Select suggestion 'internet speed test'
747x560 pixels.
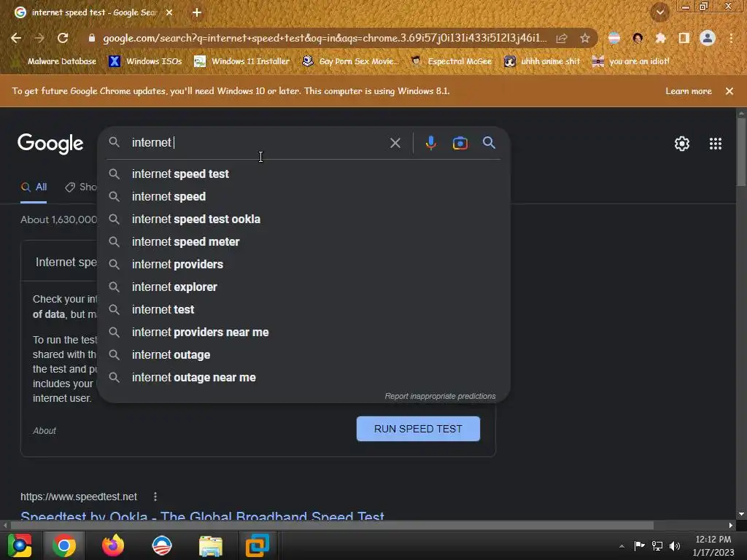(304, 174)
